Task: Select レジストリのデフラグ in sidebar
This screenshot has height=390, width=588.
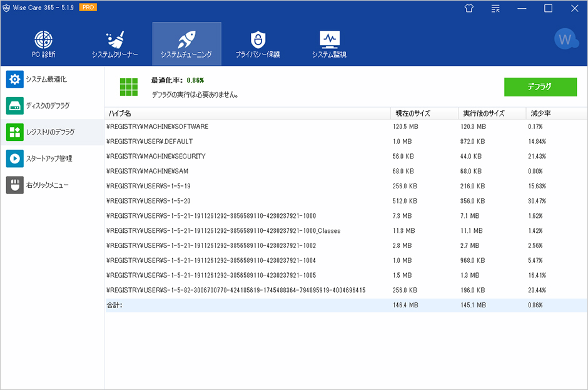Action: click(x=52, y=132)
